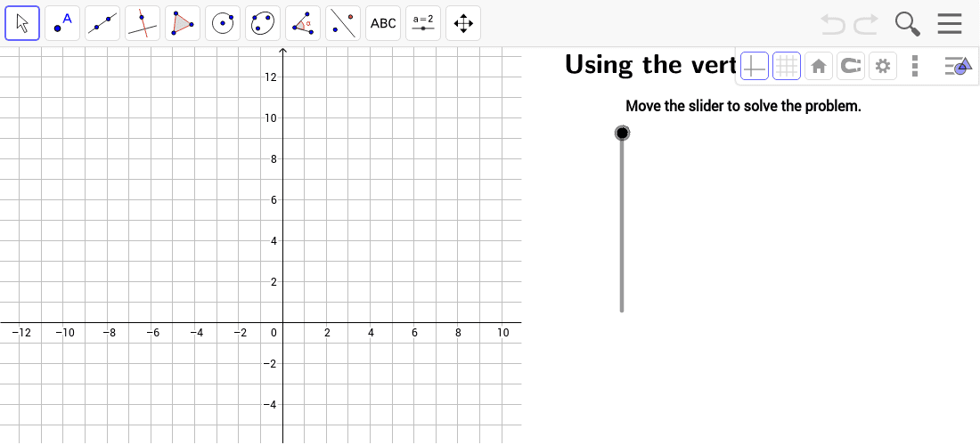
Task: Expand the three-dot more options
Action: point(915,66)
